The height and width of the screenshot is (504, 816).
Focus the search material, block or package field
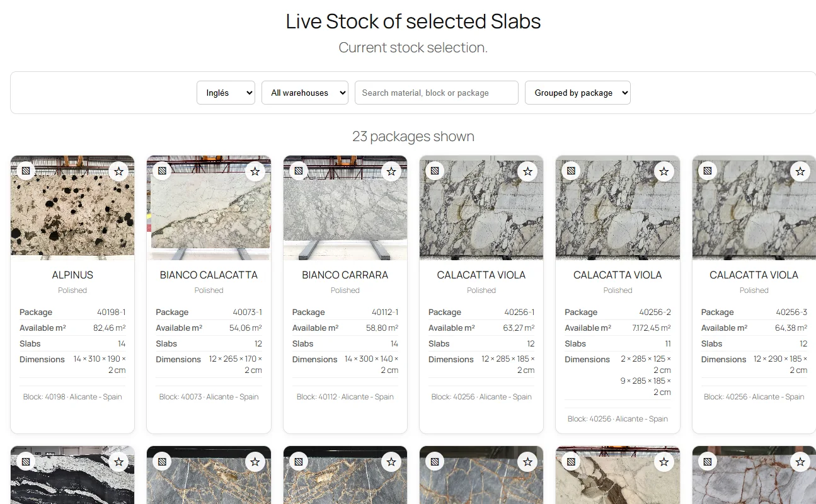point(437,93)
